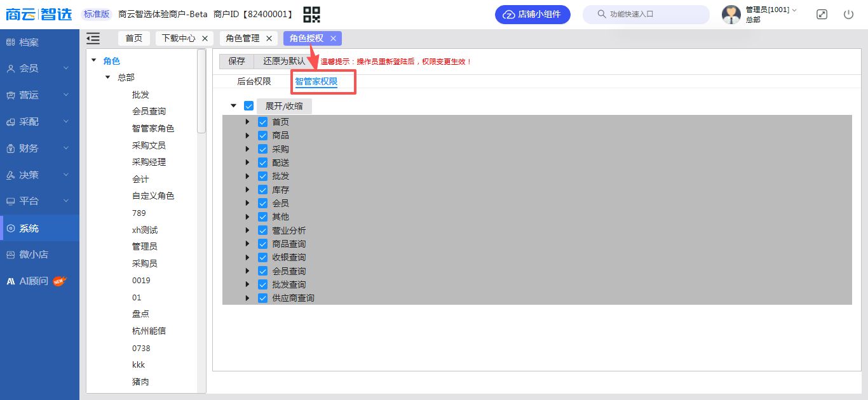
Task: Click the QR code icon in header
Action: point(311,14)
